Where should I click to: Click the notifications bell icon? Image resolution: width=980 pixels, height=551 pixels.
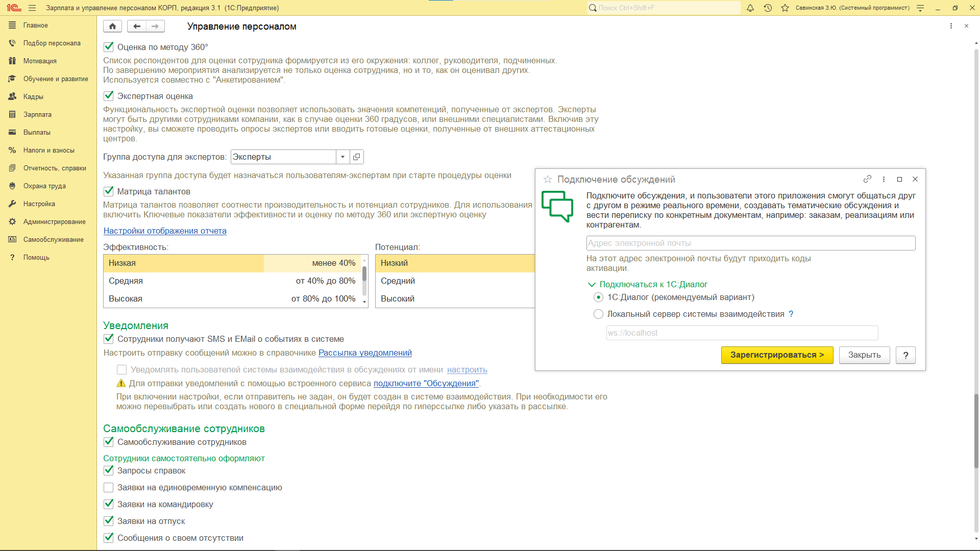coord(750,8)
